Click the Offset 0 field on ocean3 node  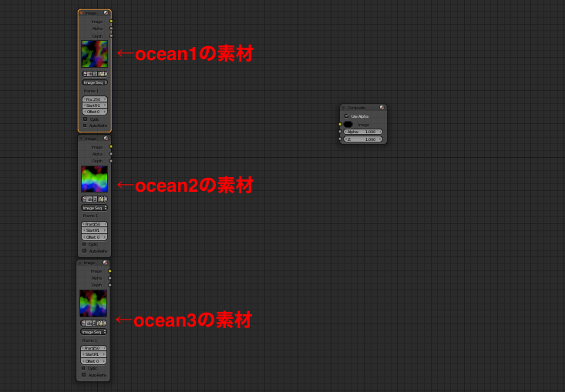pyautogui.click(x=93, y=361)
